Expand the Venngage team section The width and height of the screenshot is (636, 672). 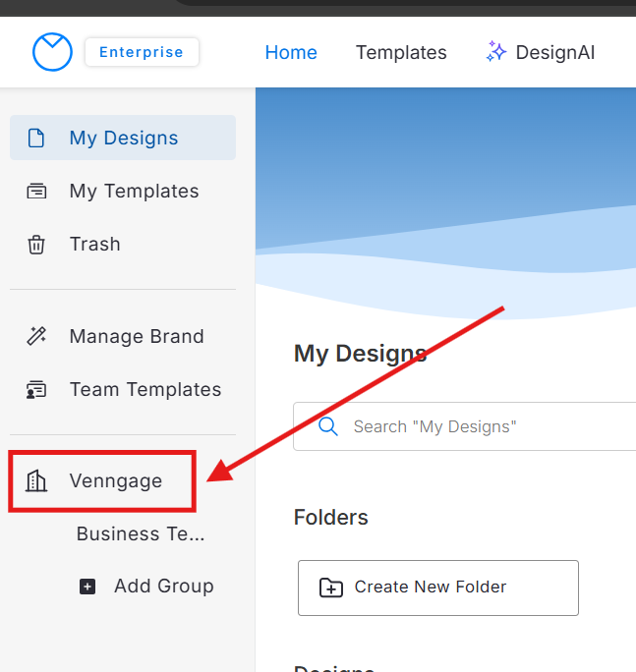point(115,480)
